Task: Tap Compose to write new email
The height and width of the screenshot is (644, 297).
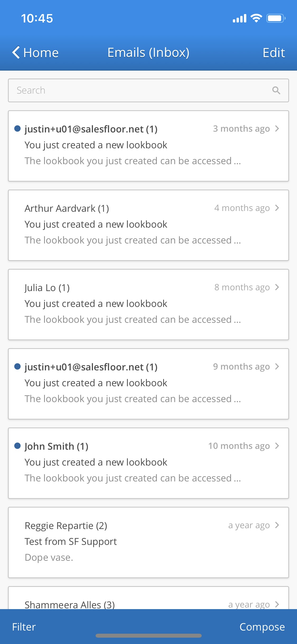Action: (262, 627)
